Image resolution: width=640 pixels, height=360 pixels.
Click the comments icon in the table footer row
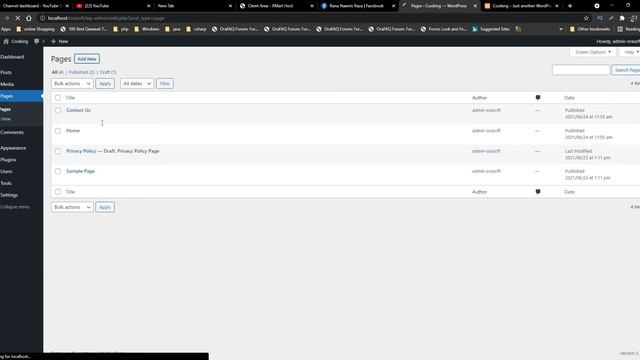click(538, 192)
